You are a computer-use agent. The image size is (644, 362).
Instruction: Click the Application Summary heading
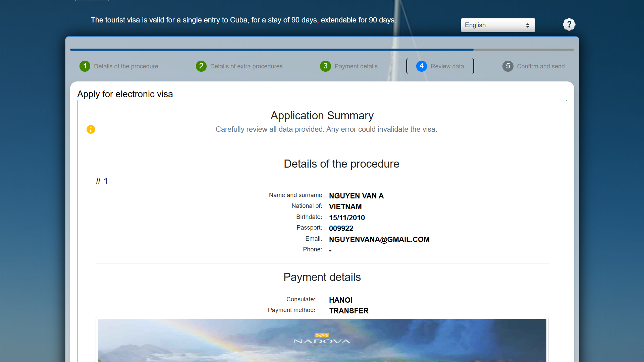click(x=322, y=116)
